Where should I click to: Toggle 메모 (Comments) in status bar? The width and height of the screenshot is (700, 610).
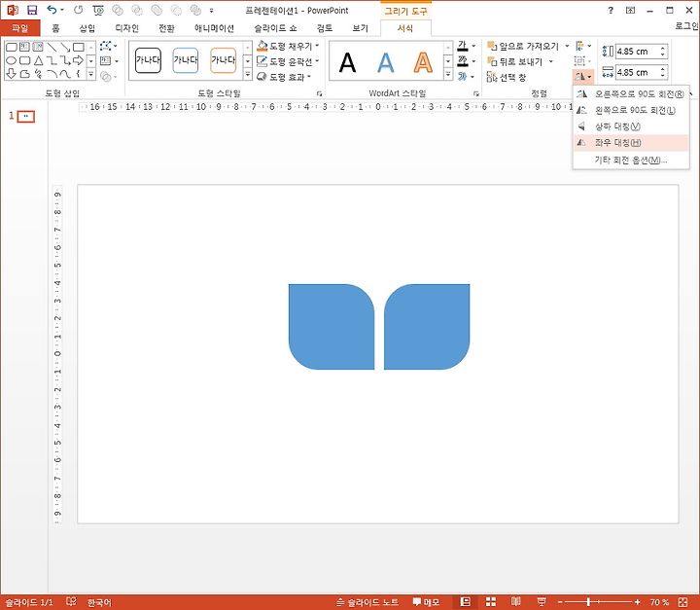tap(426, 602)
